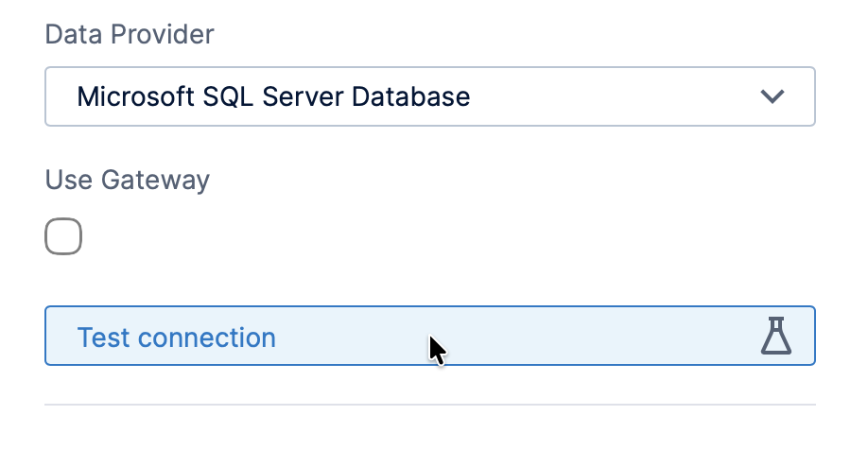The height and width of the screenshot is (450, 868).
Task: Check Use Gateway for this connection
Action: coord(63,236)
